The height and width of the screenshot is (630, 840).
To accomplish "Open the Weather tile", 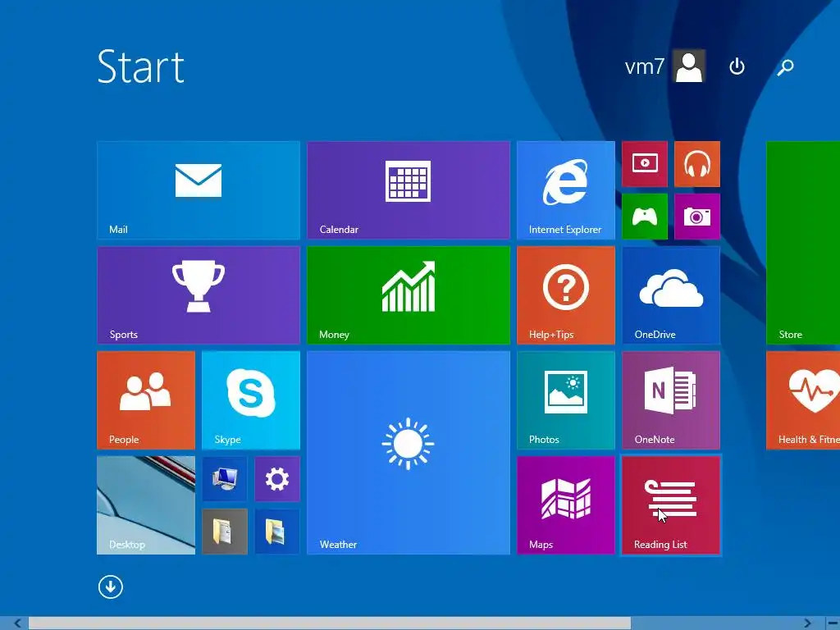I will 409,453.
